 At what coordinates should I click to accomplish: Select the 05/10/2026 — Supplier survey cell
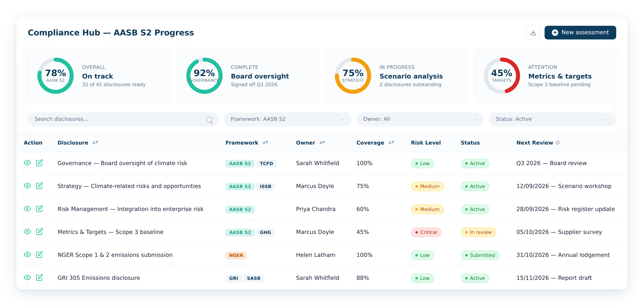559,232
